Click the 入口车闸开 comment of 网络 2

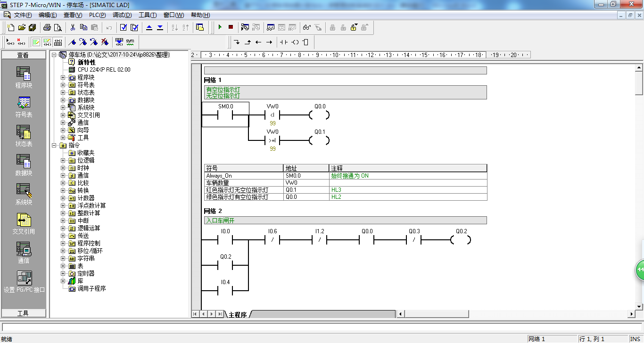pyautogui.click(x=345, y=220)
